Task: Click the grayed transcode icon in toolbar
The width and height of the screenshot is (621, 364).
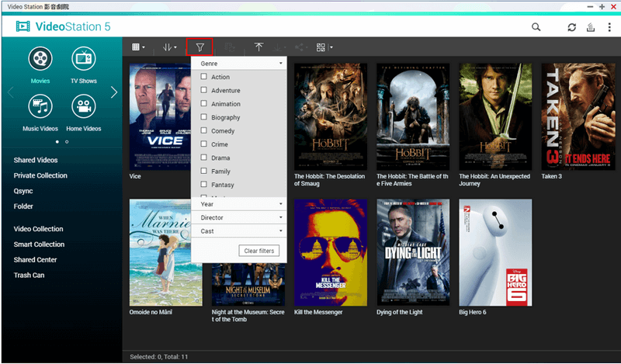Action: [x=230, y=47]
